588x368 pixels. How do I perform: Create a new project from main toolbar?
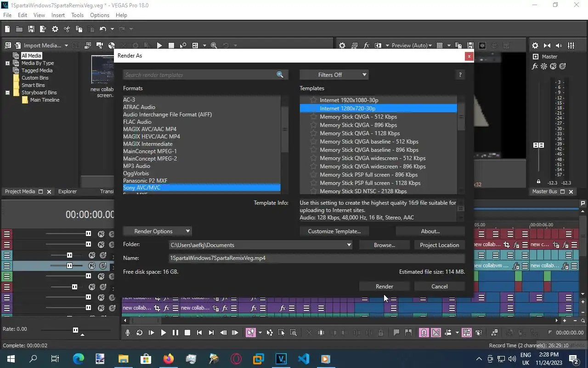7,29
